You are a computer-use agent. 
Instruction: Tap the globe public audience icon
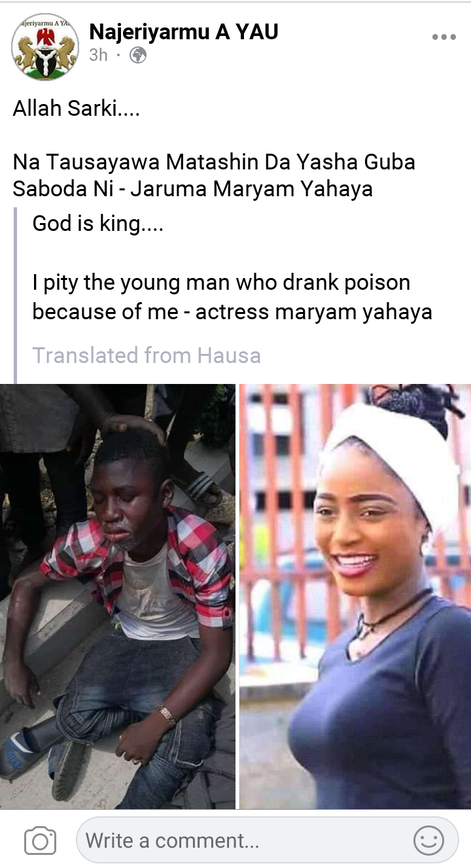(138, 56)
